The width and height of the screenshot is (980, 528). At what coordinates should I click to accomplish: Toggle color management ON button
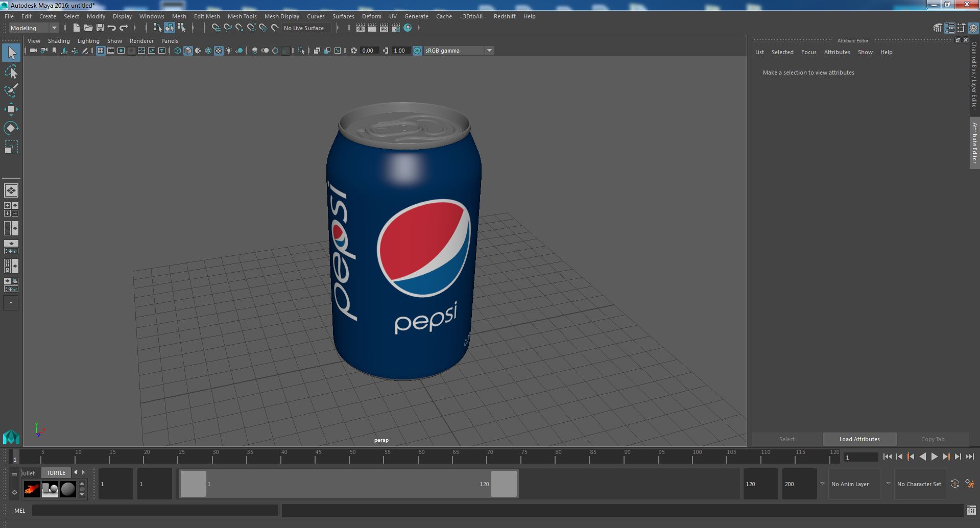coord(417,51)
